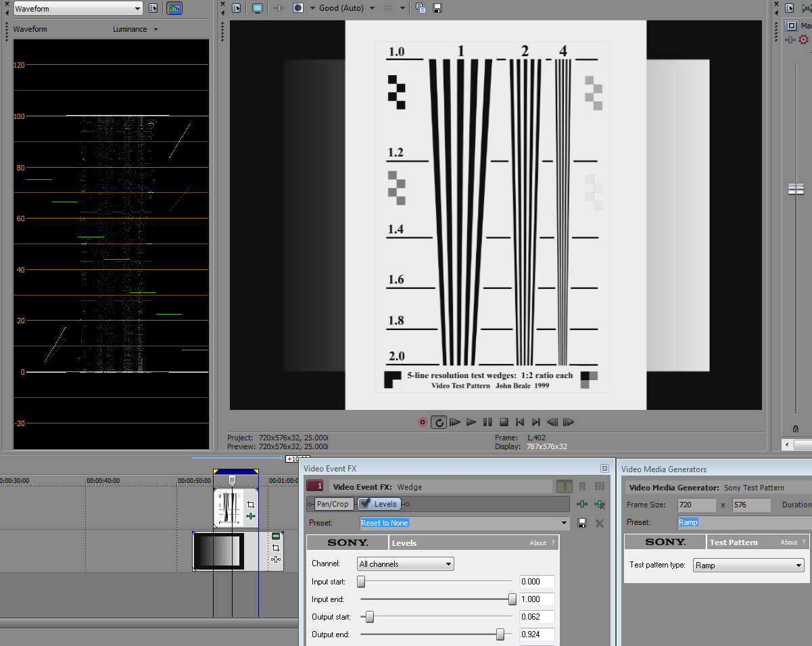Toggle the update scopes while playing button
Screen dimensions: 812x646
[x=174, y=9]
